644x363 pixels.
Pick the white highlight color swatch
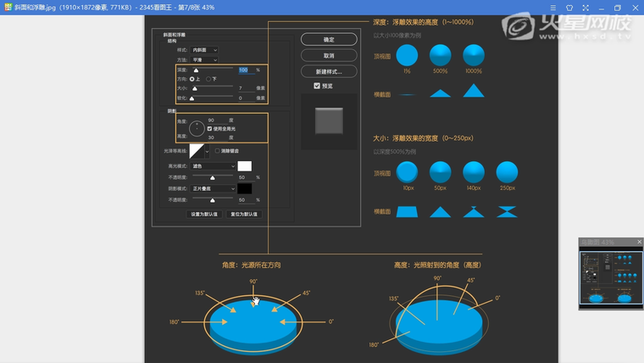click(x=244, y=166)
